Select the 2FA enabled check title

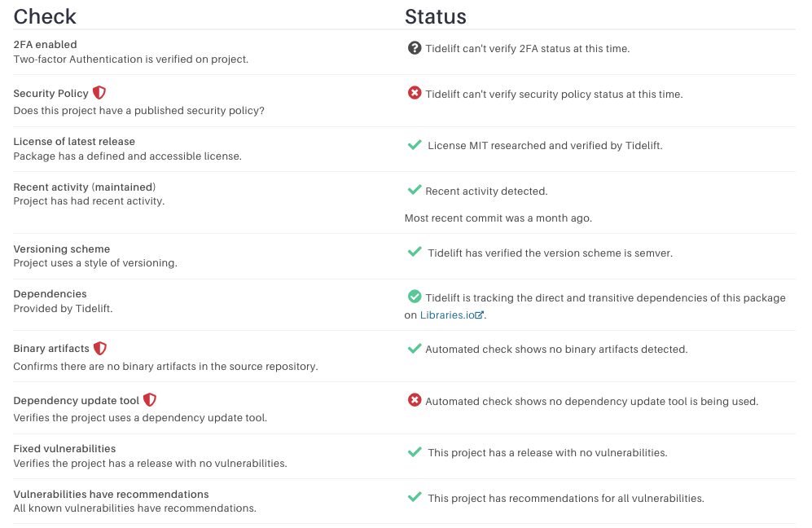(x=45, y=45)
